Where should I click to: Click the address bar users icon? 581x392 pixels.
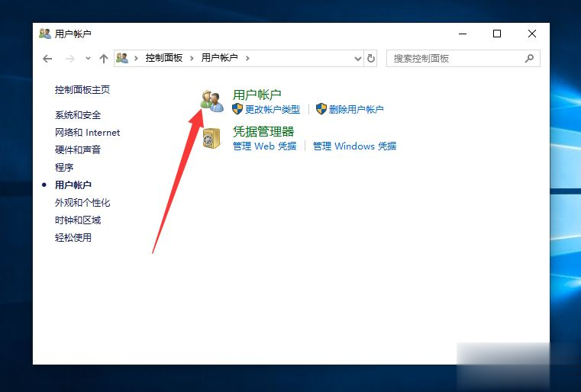[122, 58]
